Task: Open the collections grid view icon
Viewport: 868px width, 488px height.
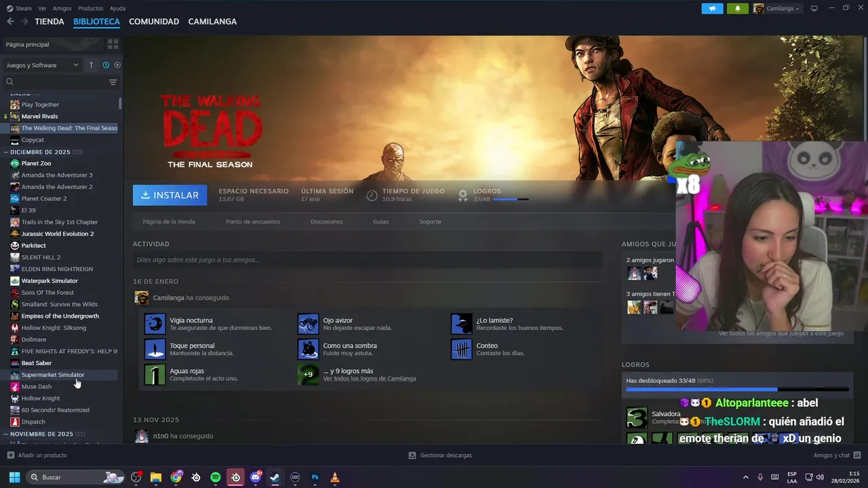Action: 113,44
